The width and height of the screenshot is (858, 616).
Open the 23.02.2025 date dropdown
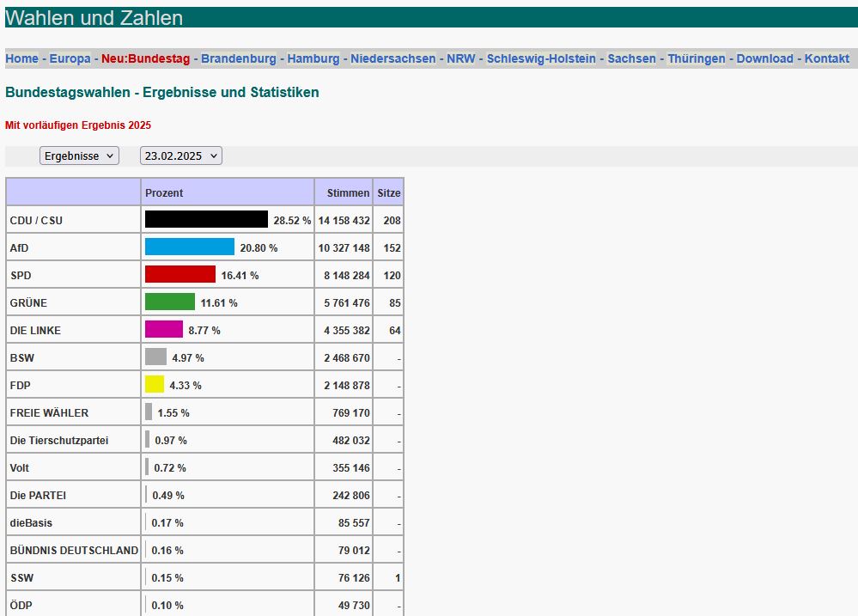click(x=181, y=156)
